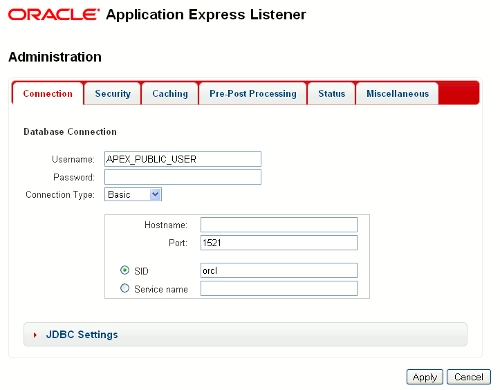Click the Password label
Image resolution: width=500 pixels, height=390 pixels.
pyautogui.click(x=74, y=177)
